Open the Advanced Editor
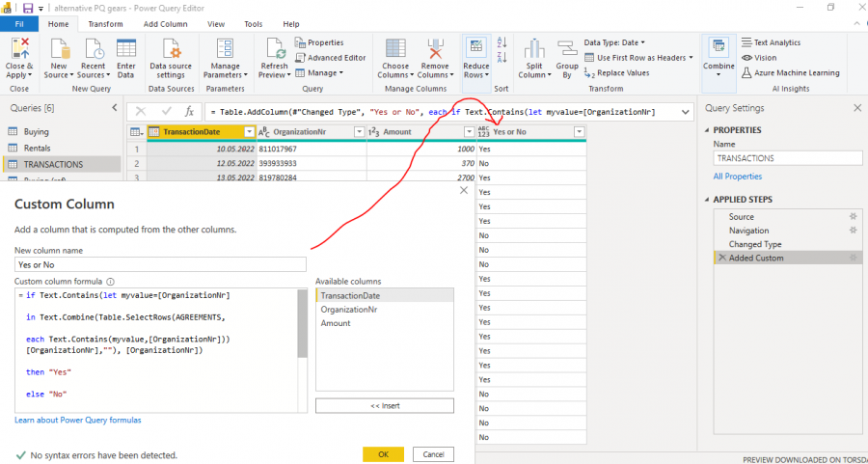The width and height of the screenshot is (868, 464). [x=331, y=58]
